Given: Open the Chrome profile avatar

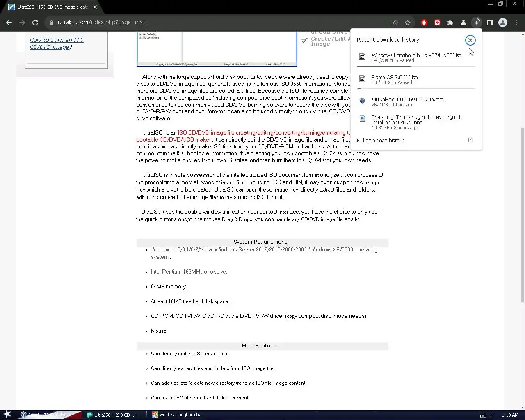Looking at the screenshot, I should point(503,23).
